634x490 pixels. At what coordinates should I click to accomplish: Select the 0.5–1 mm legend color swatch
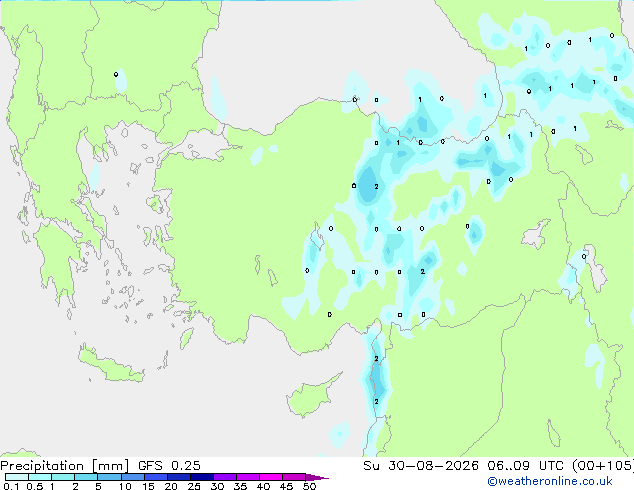click(x=40, y=477)
